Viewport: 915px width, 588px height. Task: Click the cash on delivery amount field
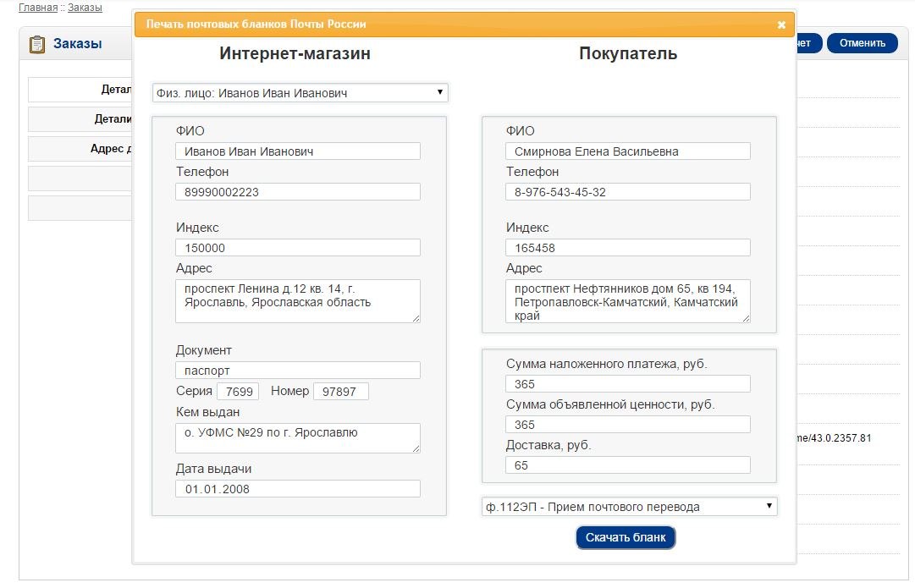(628, 384)
